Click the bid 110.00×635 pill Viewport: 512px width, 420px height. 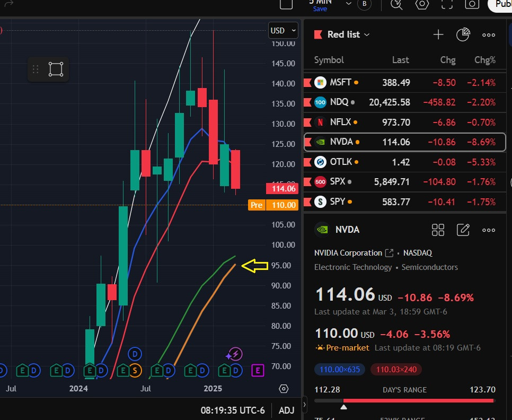tap(340, 370)
